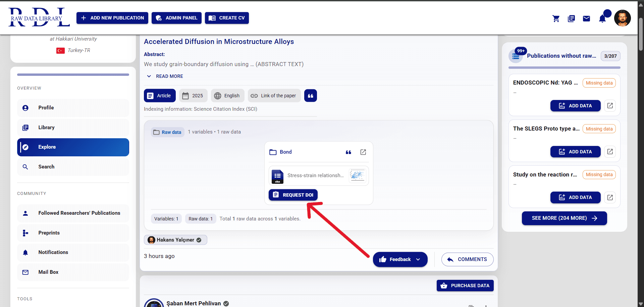Click Missing data tag on ENDOSCOPIC Nd: YAG
The width and height of the screenshot is (644, 307).
tap(599, 83)
